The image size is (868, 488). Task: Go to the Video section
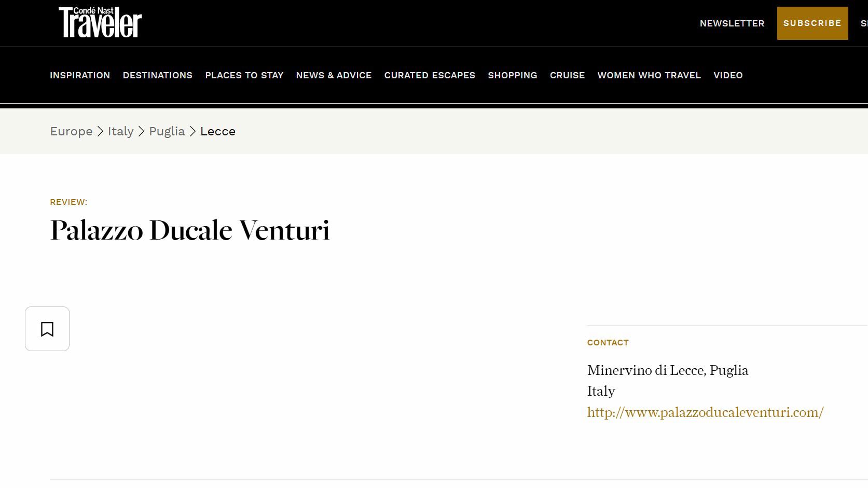point(728,75)
